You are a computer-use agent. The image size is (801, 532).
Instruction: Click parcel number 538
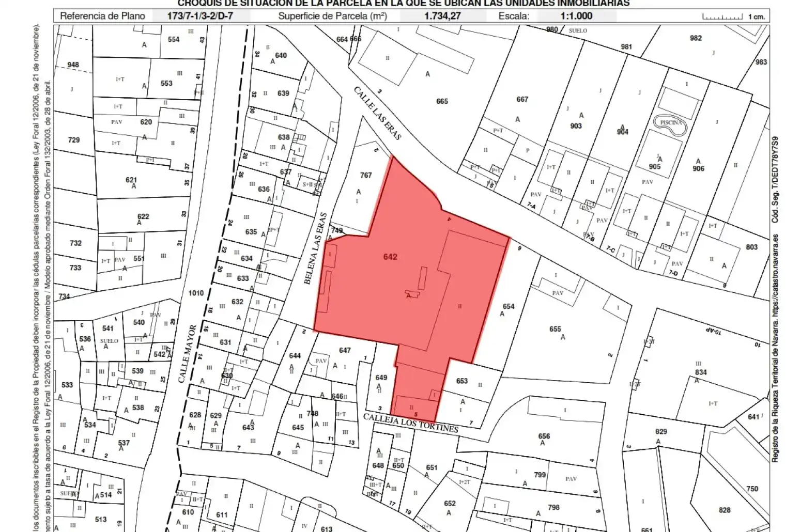tap(138, 408)
